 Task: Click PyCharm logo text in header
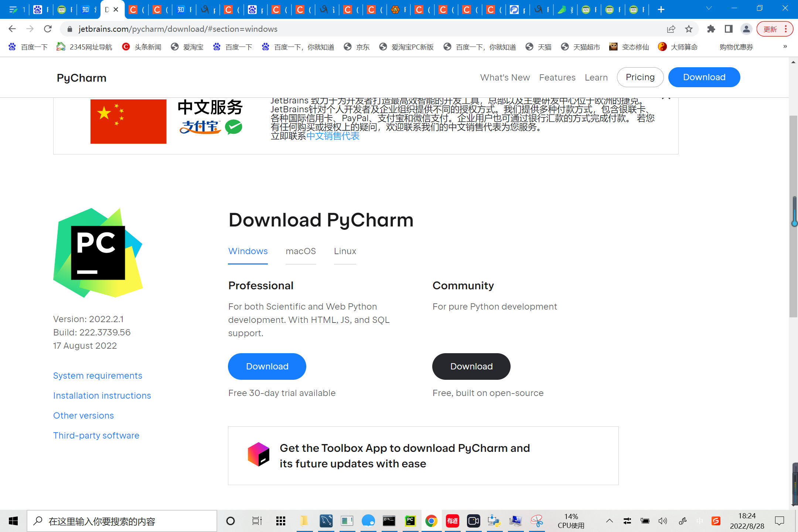pyautogui.click(x=82, y=78)
